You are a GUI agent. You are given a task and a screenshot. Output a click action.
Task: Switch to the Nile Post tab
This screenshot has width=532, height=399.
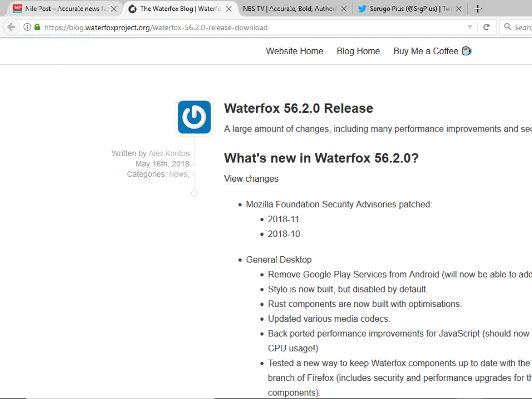[x=59, y=9]
